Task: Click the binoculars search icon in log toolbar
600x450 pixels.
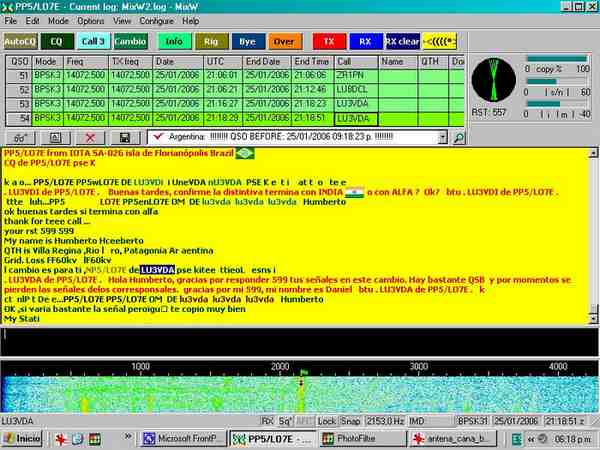Action: point(19,136)
